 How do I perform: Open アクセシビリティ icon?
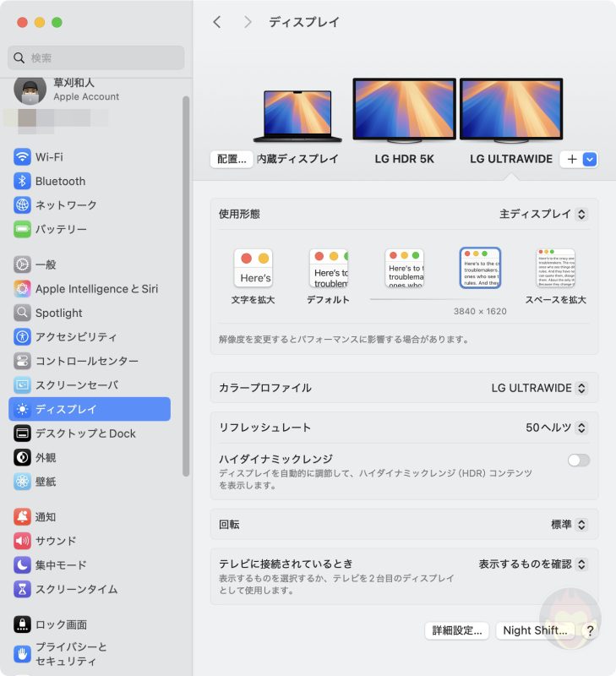22,336
